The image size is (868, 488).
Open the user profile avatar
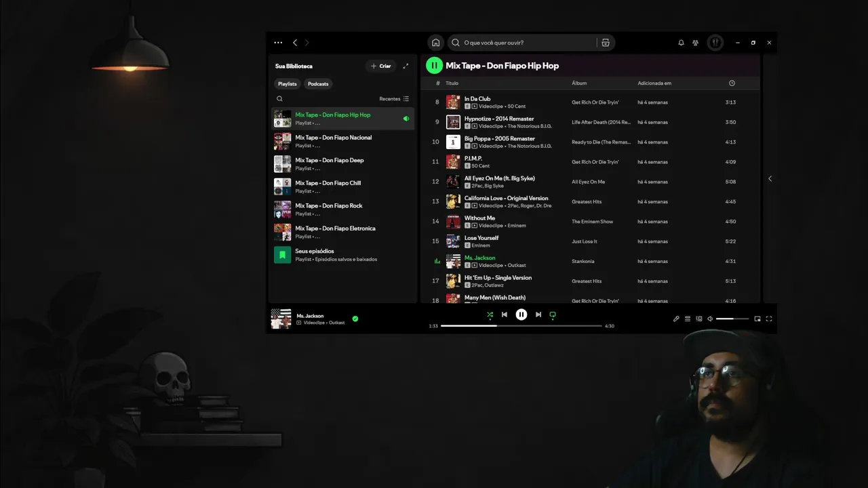[x=715, y=43]
